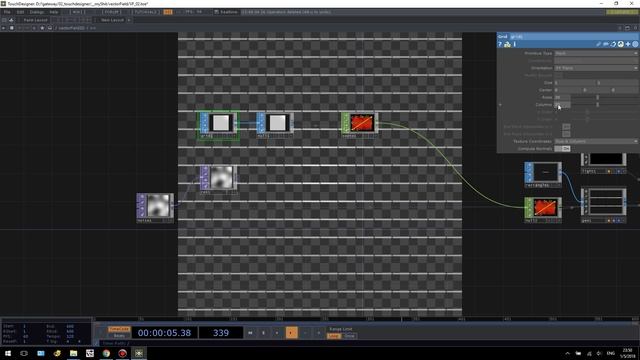Toggle the Beats display button
The height and width of the screenshot is (360, 640).
(119, 336)
